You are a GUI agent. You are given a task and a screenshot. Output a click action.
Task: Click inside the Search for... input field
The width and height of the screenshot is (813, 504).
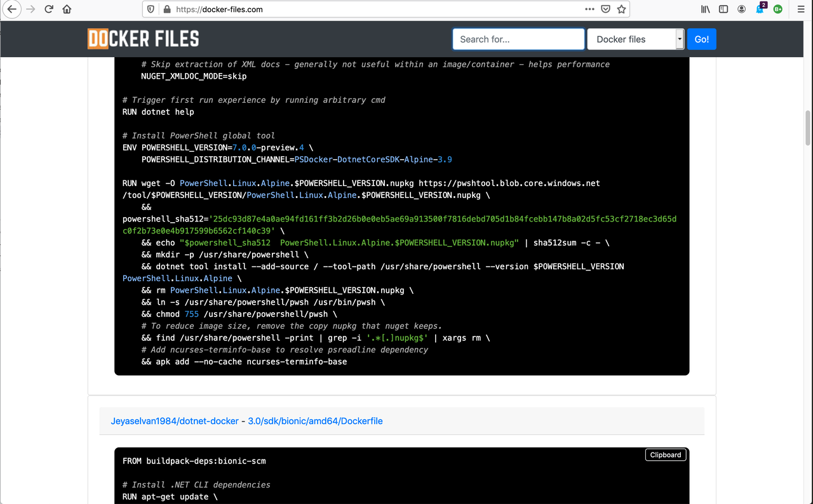point(518,39)
